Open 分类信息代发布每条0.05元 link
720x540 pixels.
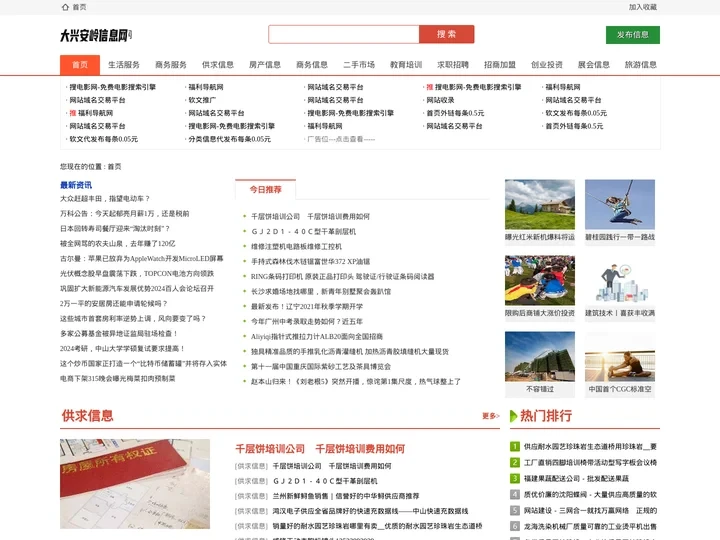click(x=229, y=139)
